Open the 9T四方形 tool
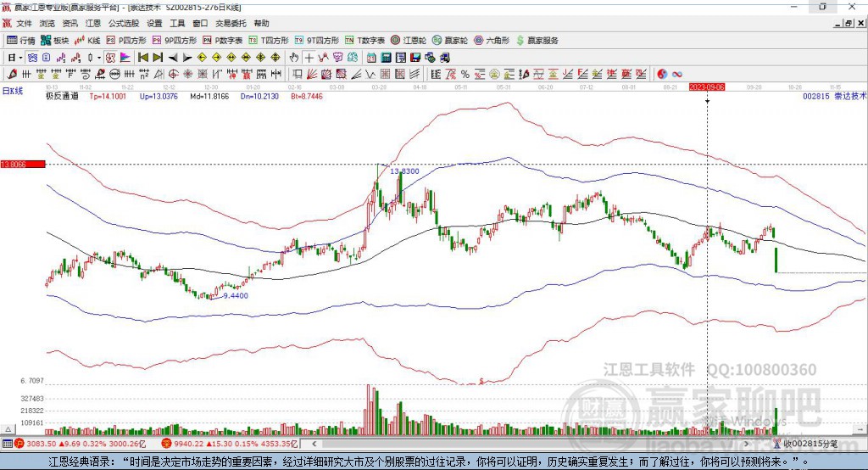The height and width of the screenshot is (470, 868). 317,41
